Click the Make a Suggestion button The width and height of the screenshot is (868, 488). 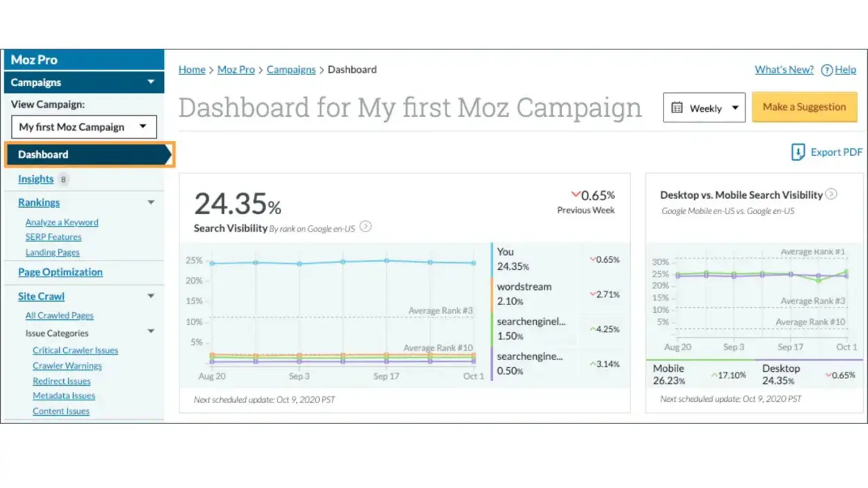(805, 107)
